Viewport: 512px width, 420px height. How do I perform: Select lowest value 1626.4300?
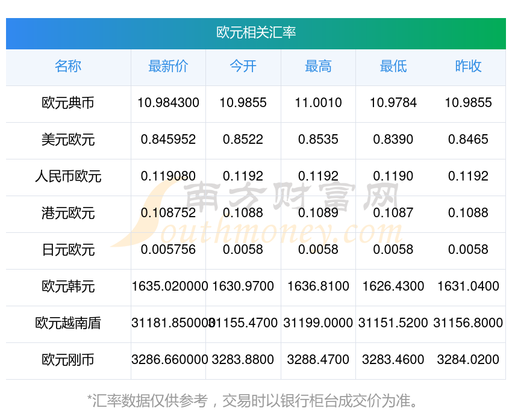point(393,286)
